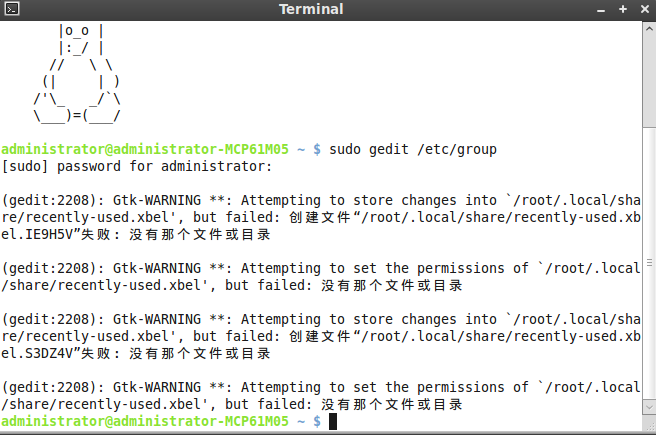This screenshot has width=656, height=435.
Task: Click the Terminal title bar text
Action: tap(311, 9)
